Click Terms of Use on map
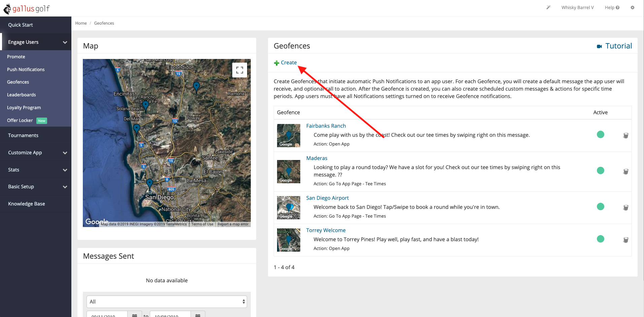 click(x=202, y=224)
